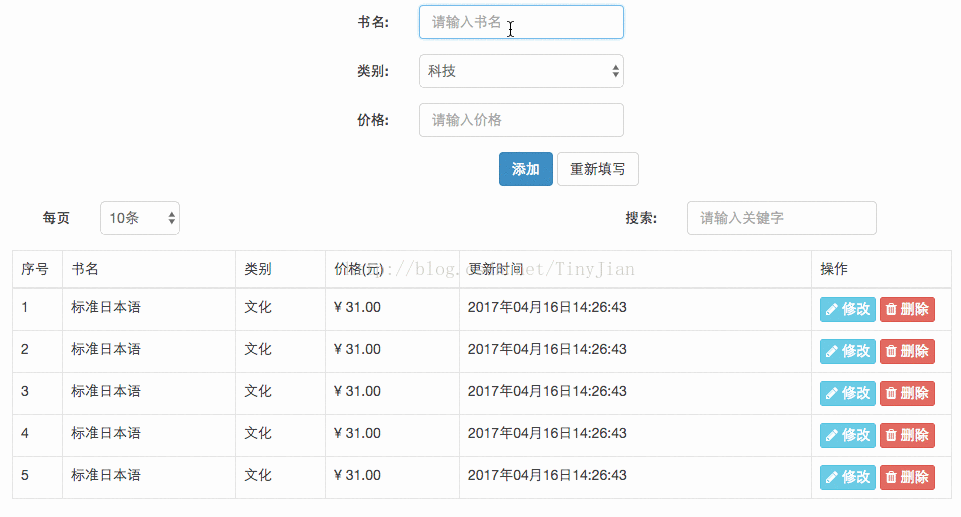
Task: Select 标准日本语 in row 5
Action: [x=106, y=475]
